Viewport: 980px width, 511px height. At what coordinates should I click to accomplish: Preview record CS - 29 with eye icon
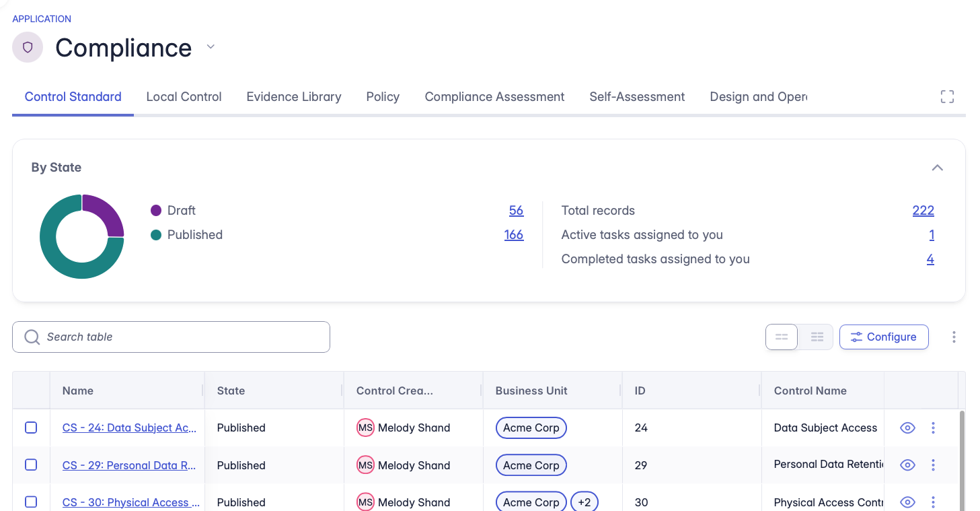point(907,465)
